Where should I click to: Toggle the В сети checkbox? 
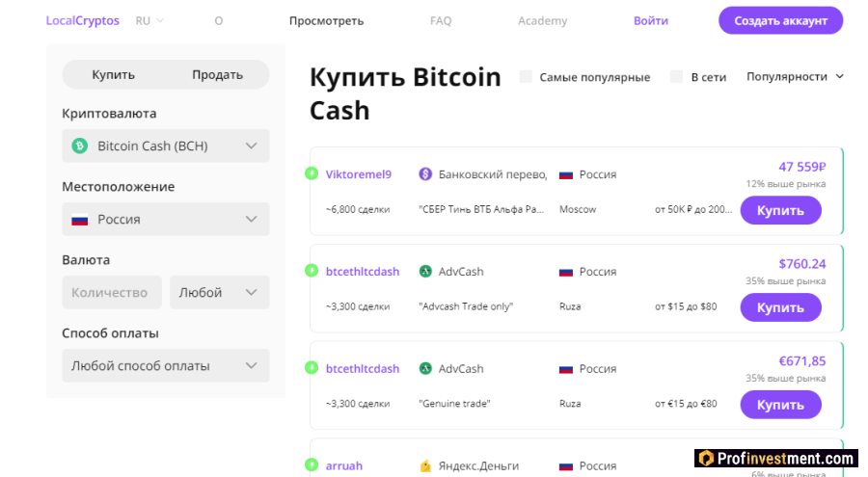(x=676, y=77)
